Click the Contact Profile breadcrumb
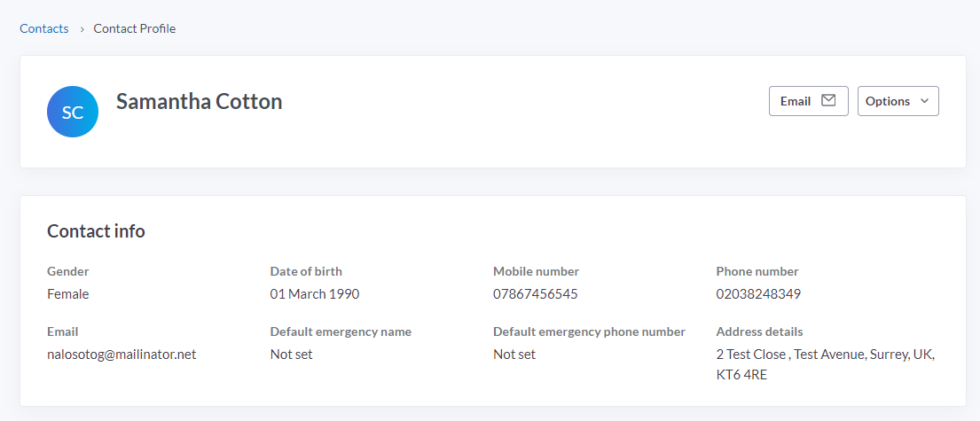980x421 pixels. click(x=135, y=28)
